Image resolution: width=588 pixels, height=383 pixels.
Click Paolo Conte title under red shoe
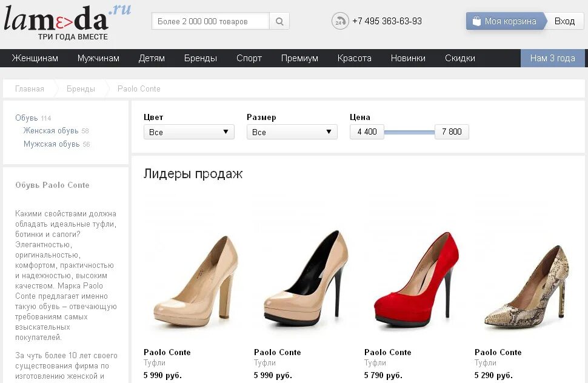388,352
